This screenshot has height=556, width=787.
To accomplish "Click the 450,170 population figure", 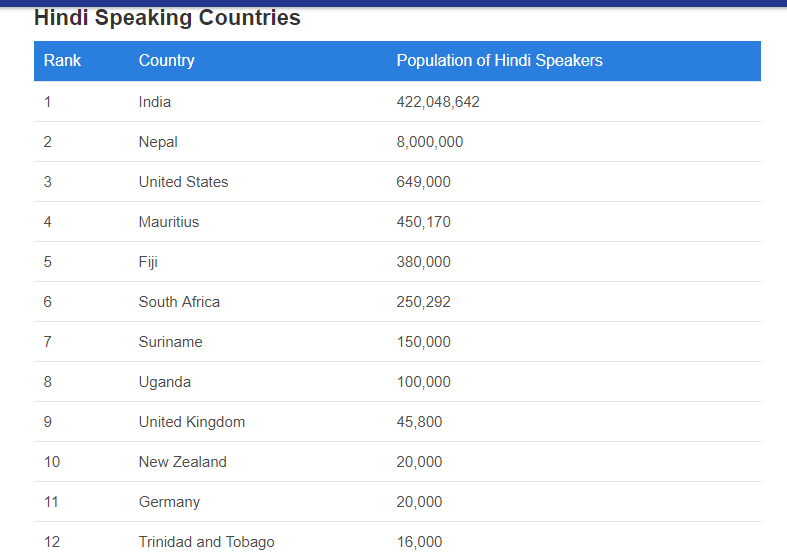I will (x=423, y=222).
